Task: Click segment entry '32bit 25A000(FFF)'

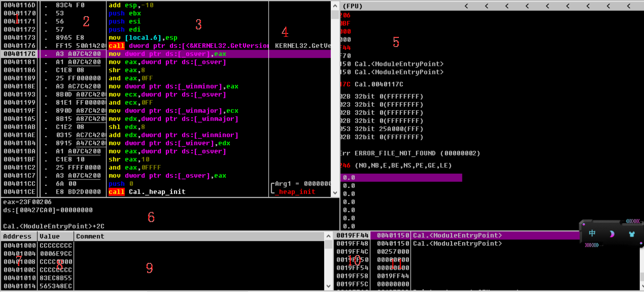Action: click(x=389, y=129)
